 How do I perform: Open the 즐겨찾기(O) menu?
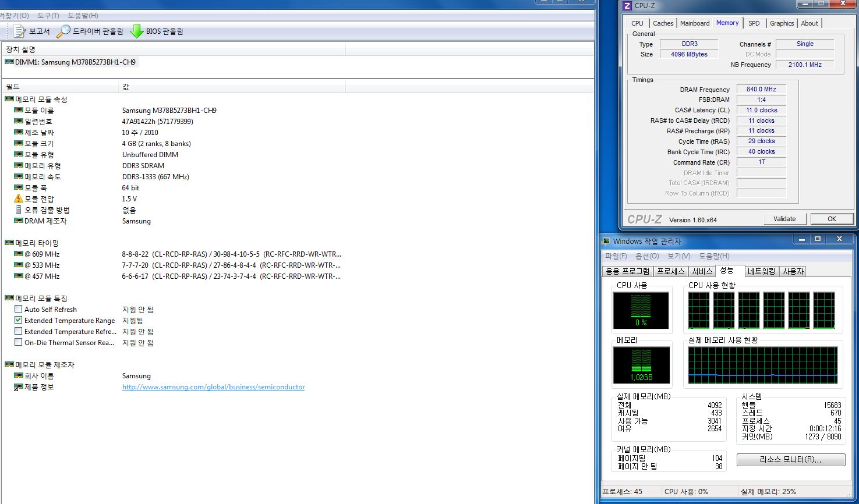(x=14, y=16)
